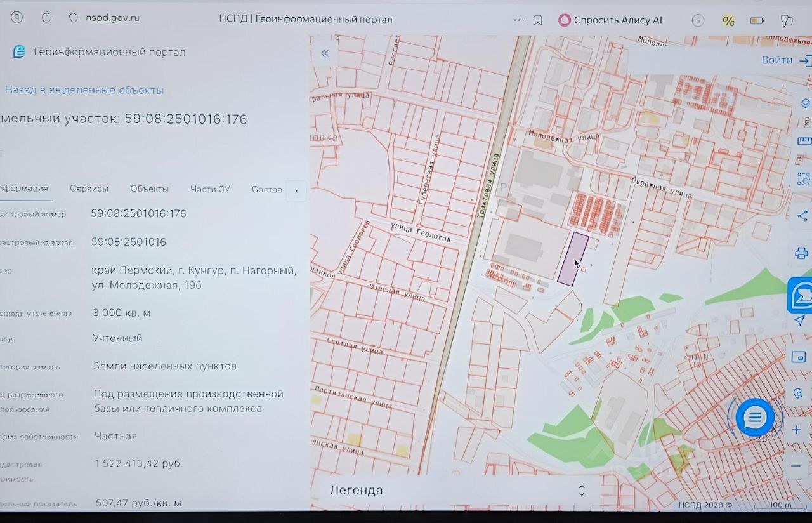Open the blue map assistant widget
The image size is (812, 523).
click(800, 295)
